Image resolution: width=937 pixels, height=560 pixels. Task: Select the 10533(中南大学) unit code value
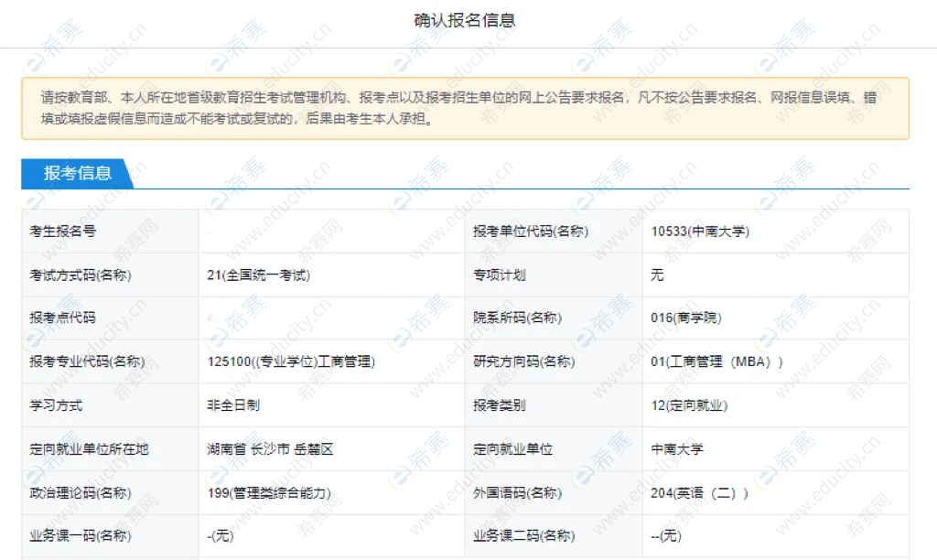(x=699, y=232)
